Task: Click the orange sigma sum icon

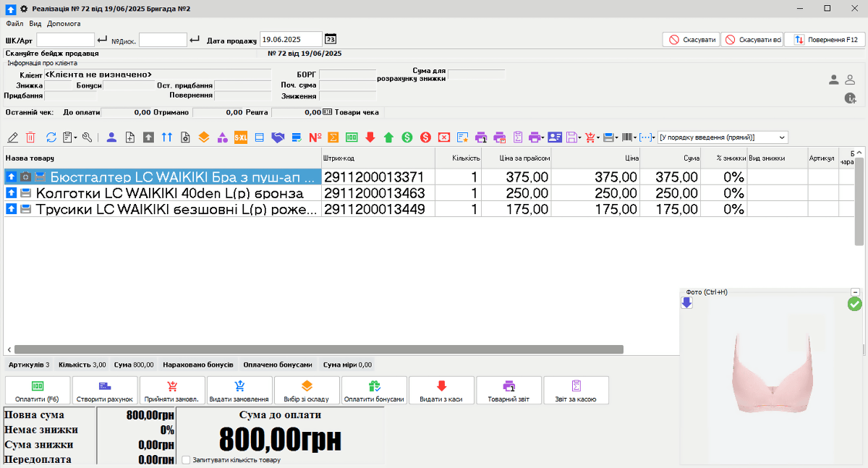Action: pyautogui.click(x=333, y=137)
